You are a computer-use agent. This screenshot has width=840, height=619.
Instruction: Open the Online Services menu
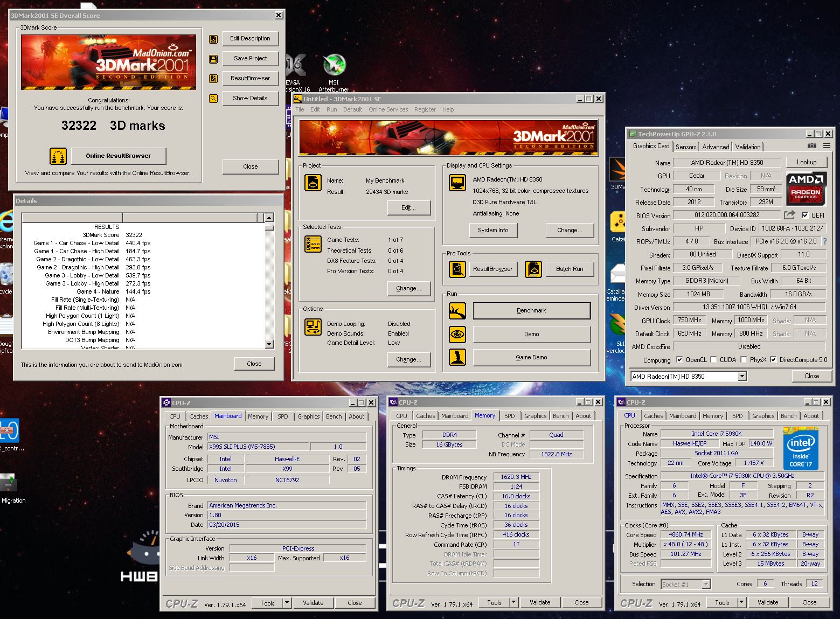point(388,109)
